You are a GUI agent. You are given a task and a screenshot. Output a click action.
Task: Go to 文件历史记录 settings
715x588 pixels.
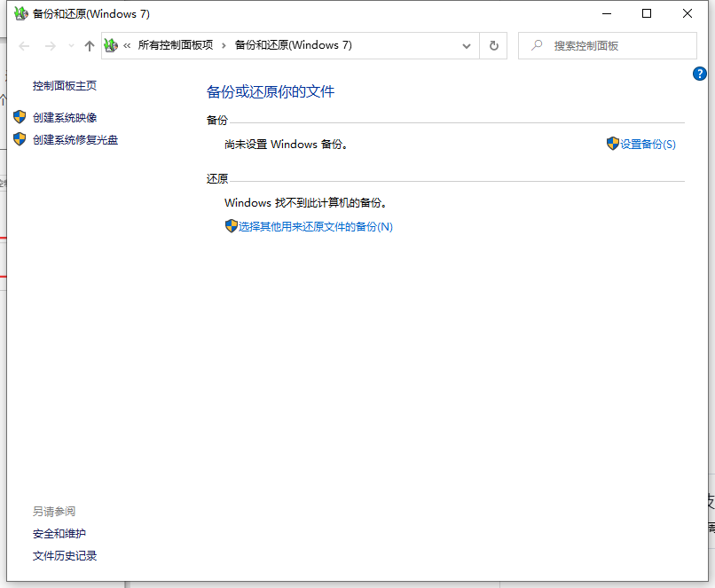click(64, 555)
